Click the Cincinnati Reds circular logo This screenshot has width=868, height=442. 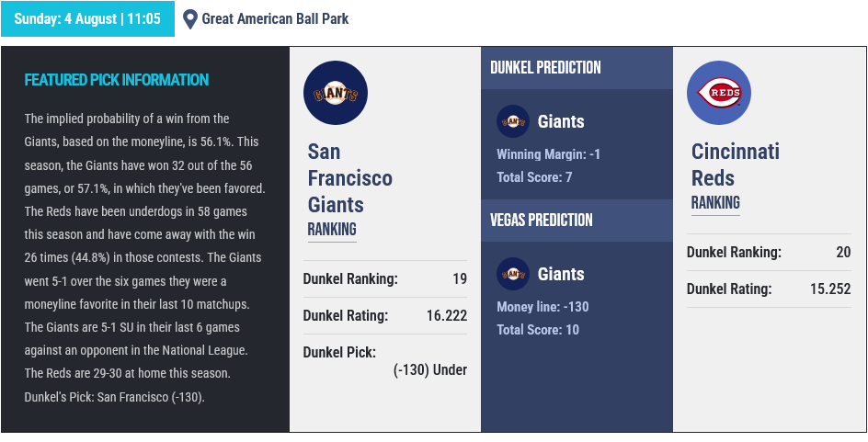[719, 93]
